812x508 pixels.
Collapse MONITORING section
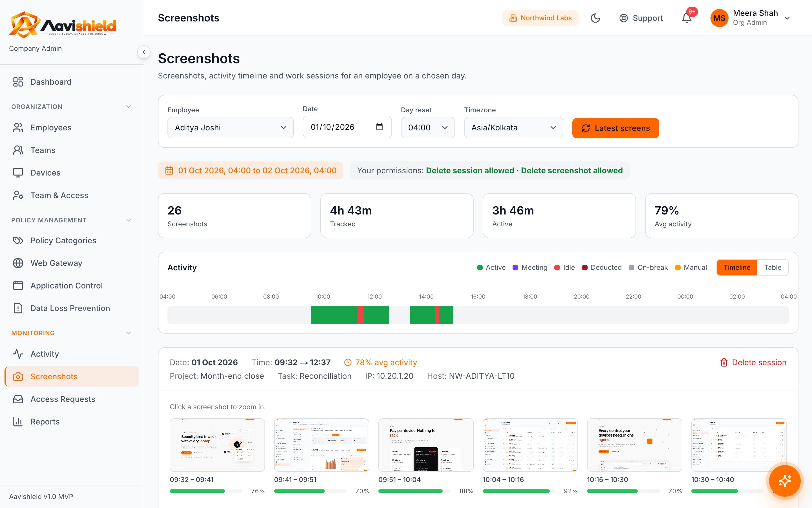(72, 333)
